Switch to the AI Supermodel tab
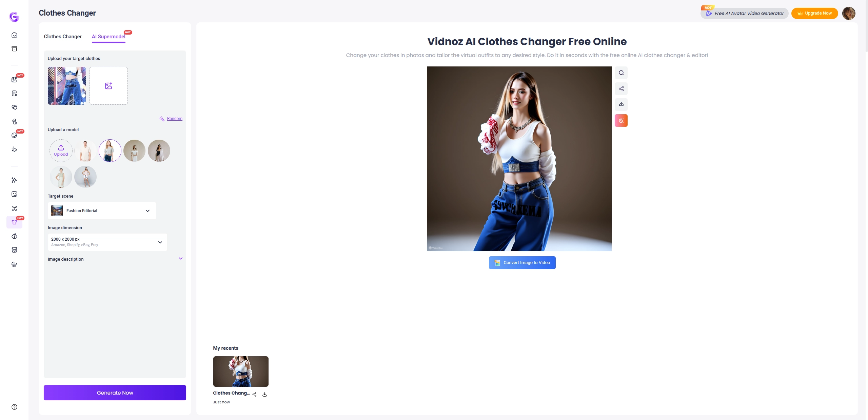 click(108, 37)
